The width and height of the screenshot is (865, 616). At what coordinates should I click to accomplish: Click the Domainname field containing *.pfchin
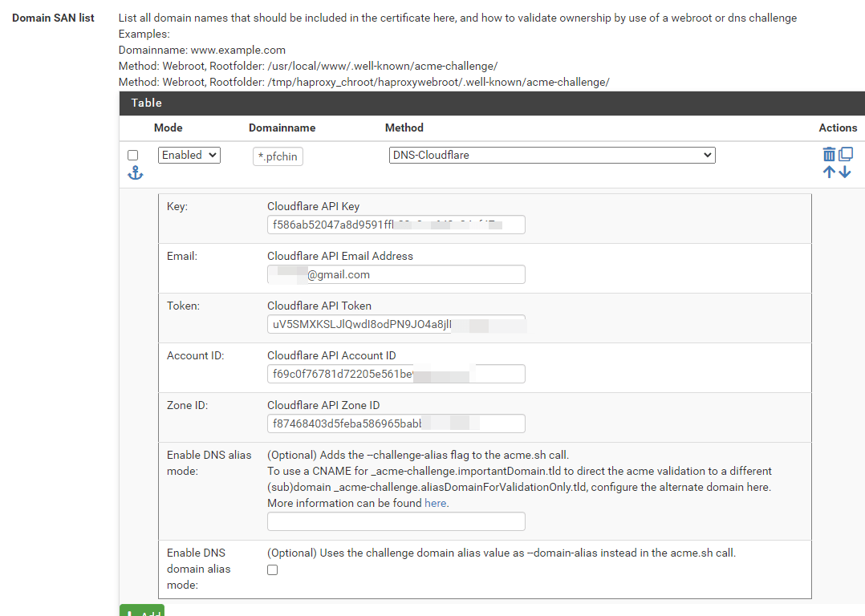pyautogui.click(x=278, y=157)
